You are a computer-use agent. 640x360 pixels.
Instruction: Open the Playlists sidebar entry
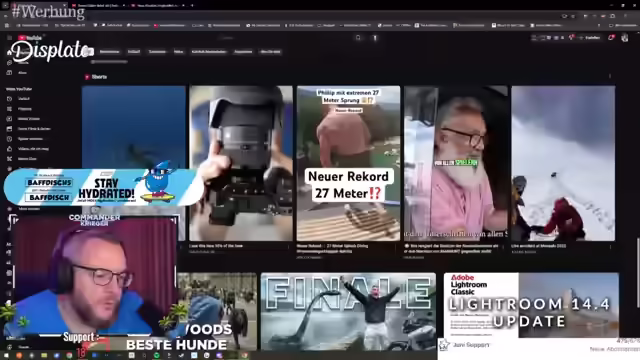click(24, 109)
